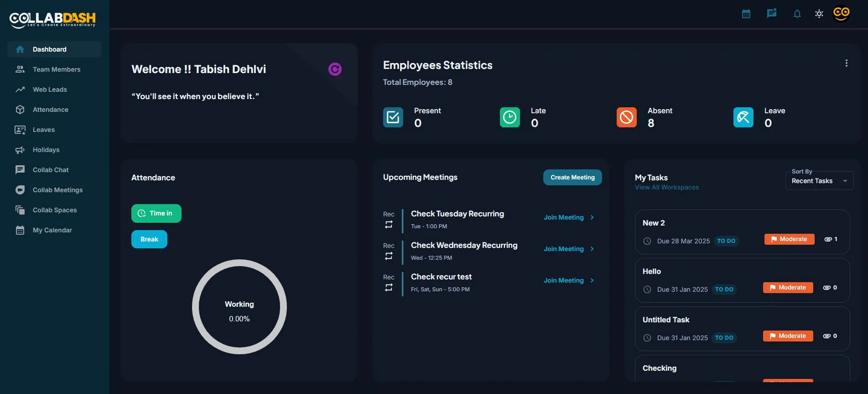Click the Absent blocked icon
This screenshot has height=394, width=868.
point(627,117)
